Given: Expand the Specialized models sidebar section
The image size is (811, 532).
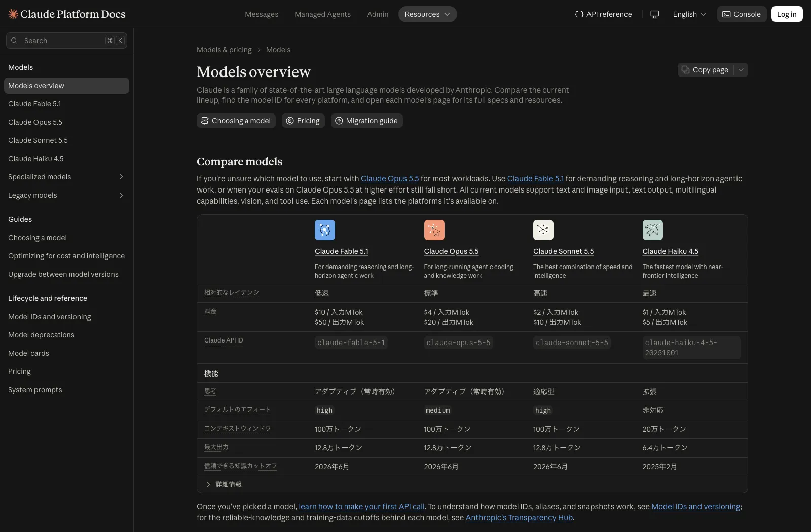Looking at the screenshot, I should tap(66, 177).
